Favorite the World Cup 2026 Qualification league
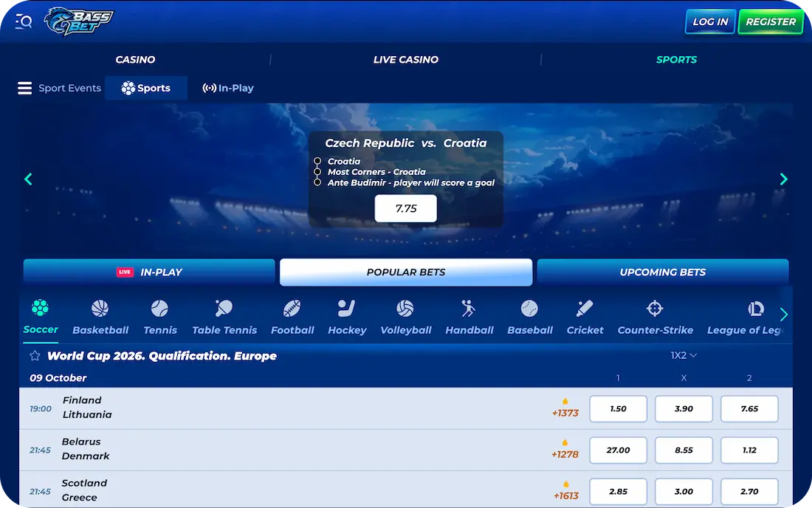 [34, 355]
